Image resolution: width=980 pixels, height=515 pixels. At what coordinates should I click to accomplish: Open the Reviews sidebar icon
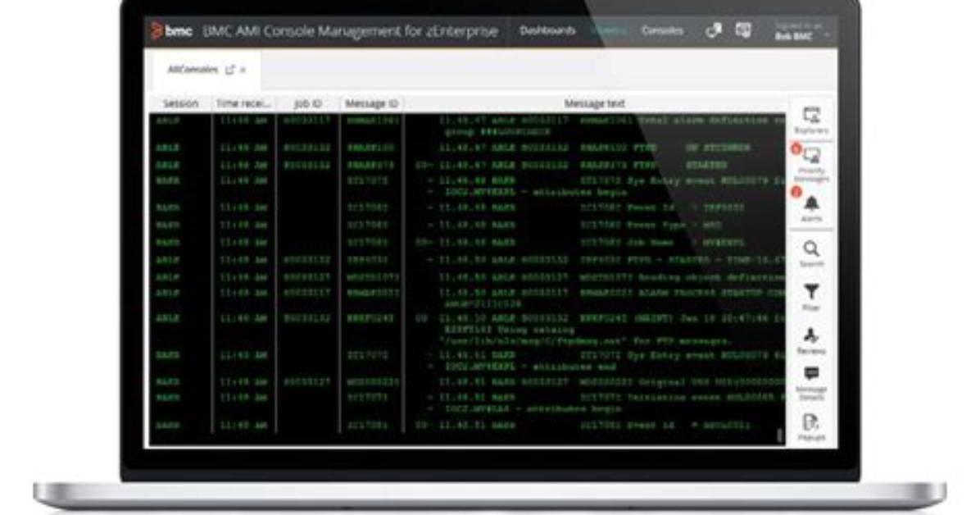click(x=810, y=335)
